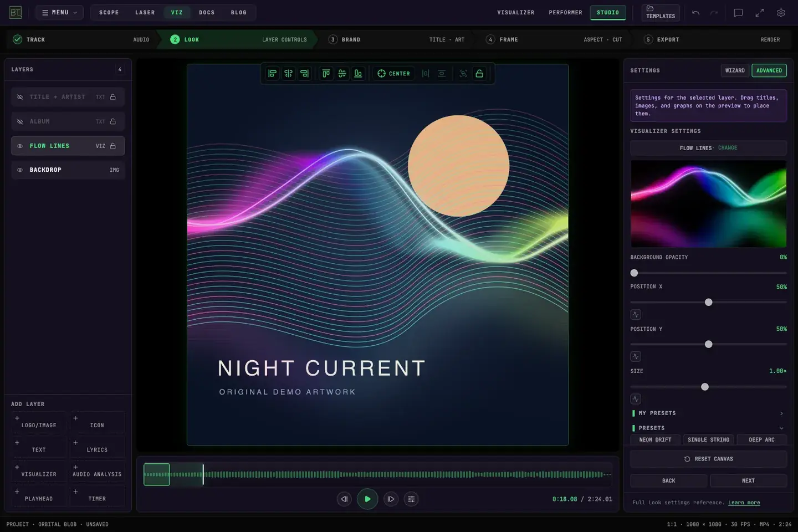Switch to the Scope tab
This screenshot has width=798, height=532.
click(109, 12)
